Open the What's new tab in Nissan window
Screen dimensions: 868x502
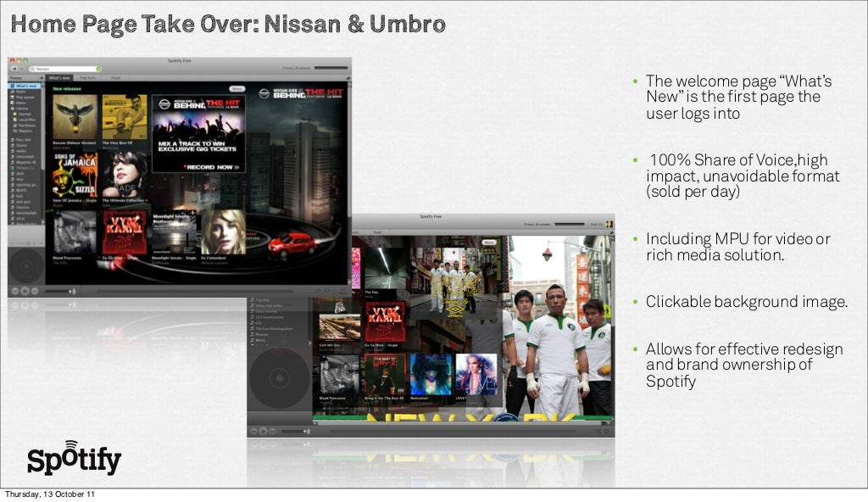pos(59,78)
